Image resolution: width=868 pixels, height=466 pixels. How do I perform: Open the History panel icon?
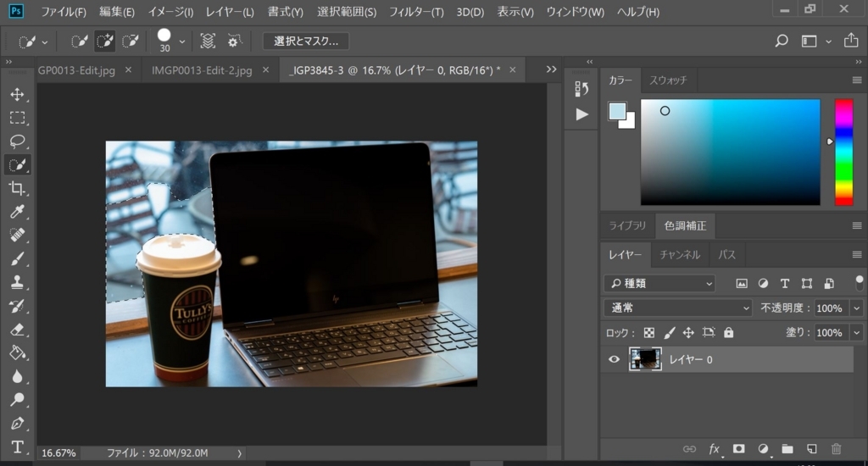(x=581, y=89)
